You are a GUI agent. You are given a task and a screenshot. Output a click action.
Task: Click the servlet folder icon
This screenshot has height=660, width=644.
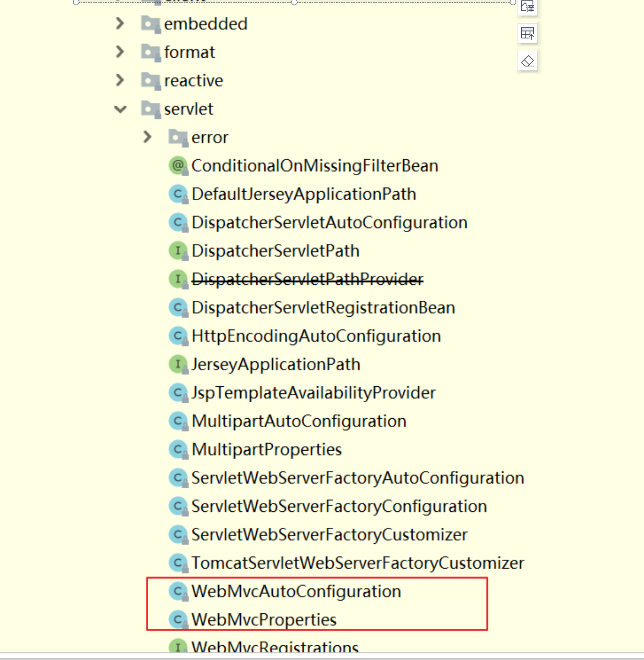(x=151, y=109)
